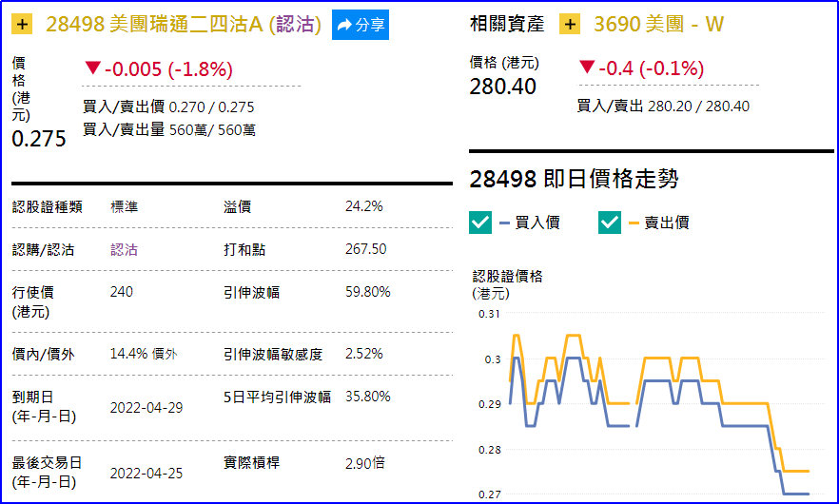Click the 0.27 y-axis label on chart
The width and height of the screenshot is (839, 504).
click(x=489, y=494)
